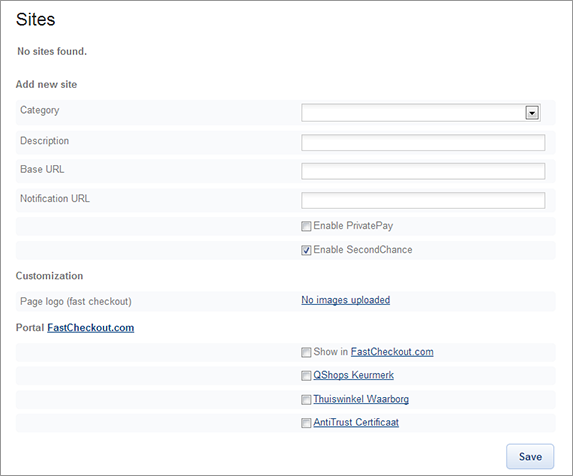This screenshot has height=476, width=573.
Task: Click inside the Category select box
Action: click(x=421, y=113)
